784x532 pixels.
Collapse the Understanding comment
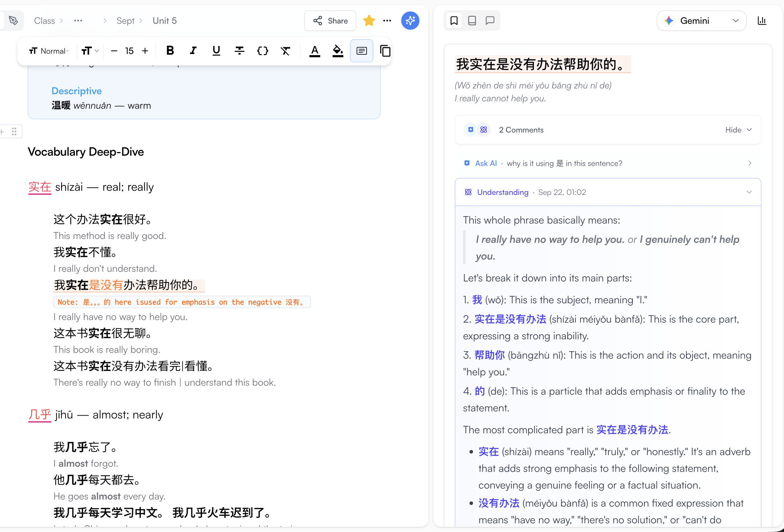click(x=749, y=192)
